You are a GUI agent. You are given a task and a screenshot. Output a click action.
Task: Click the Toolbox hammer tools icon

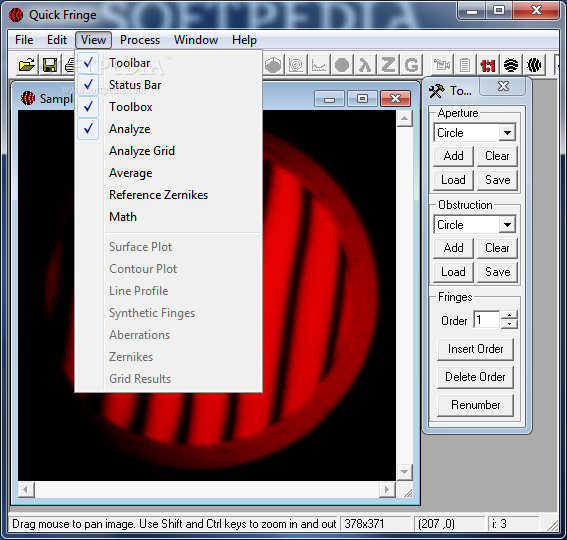(x=436, y=91)
